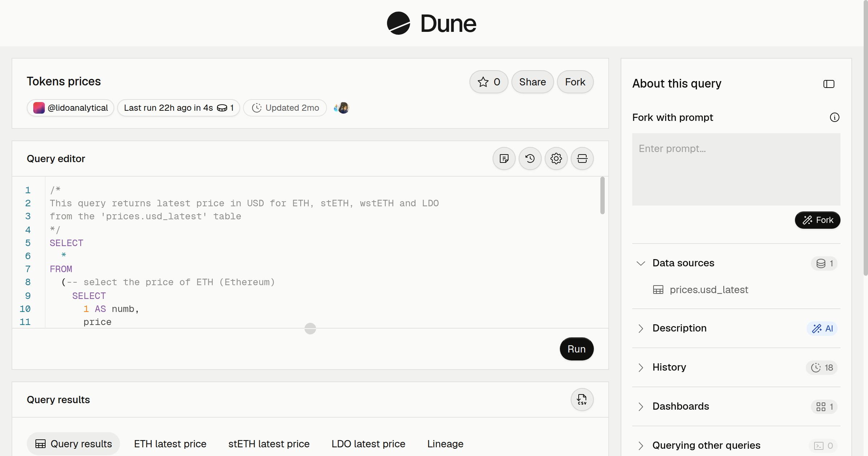Click the 'Tokens prices' query title

64,81
